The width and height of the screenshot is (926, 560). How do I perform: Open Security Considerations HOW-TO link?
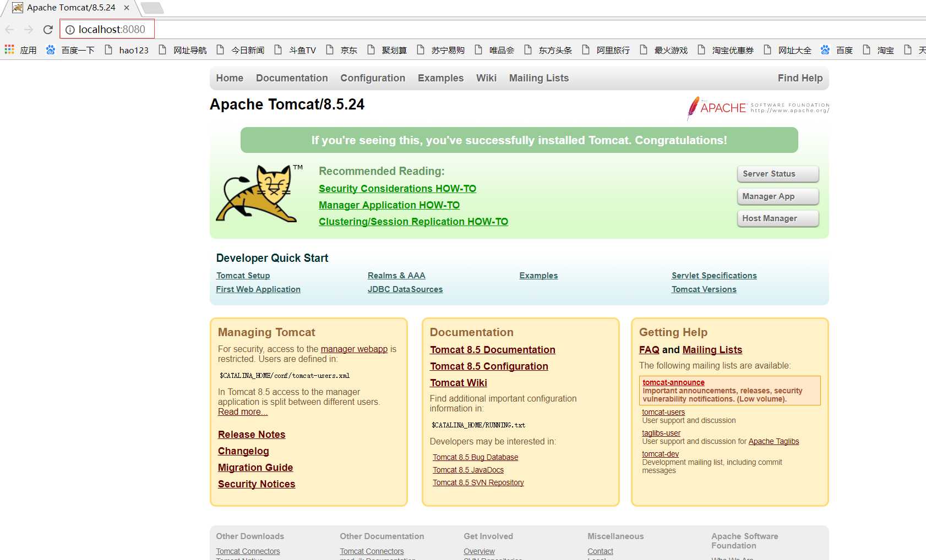pyautogui.click(x=397, y=189)
